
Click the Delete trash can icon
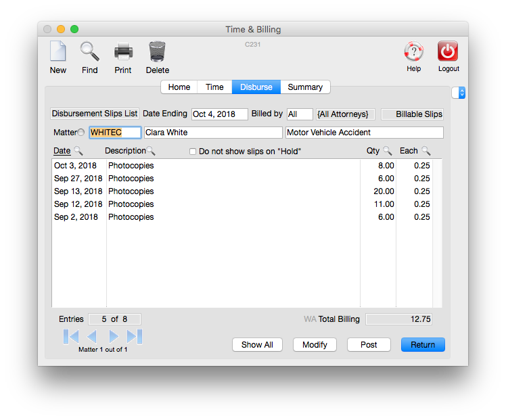pos(157,52)
